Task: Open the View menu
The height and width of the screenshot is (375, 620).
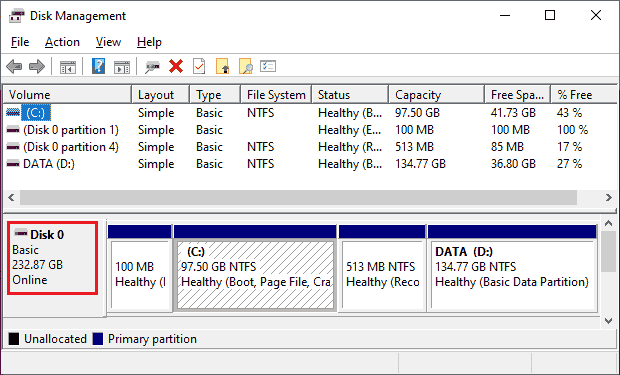Action: coord(108,42)
